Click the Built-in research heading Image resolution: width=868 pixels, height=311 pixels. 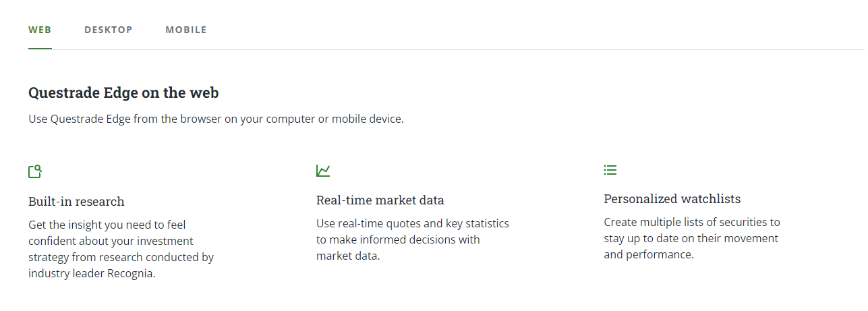click(x=76, y=202)
